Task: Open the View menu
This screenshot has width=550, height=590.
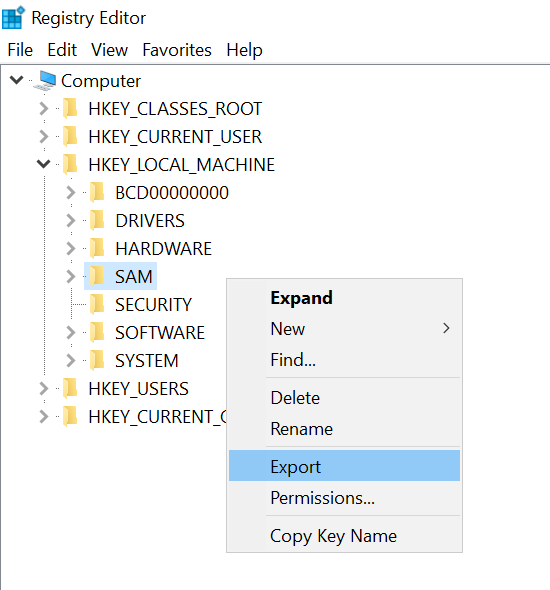Action: 109,50
